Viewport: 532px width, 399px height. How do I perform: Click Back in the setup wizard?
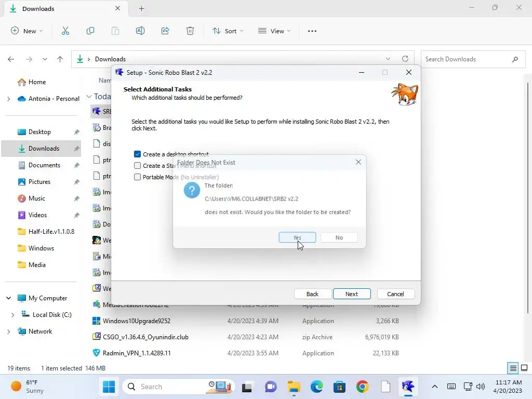click(x=312, y=294)
